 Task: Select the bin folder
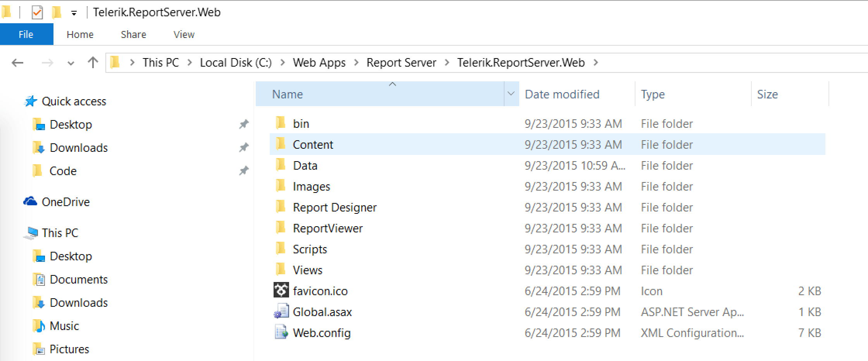pos(301,124)
